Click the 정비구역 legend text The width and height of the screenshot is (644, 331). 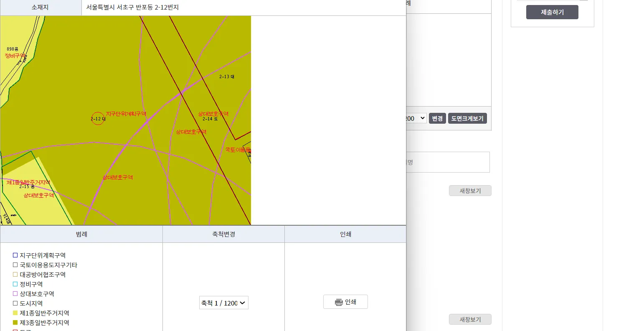pos(31,284)
